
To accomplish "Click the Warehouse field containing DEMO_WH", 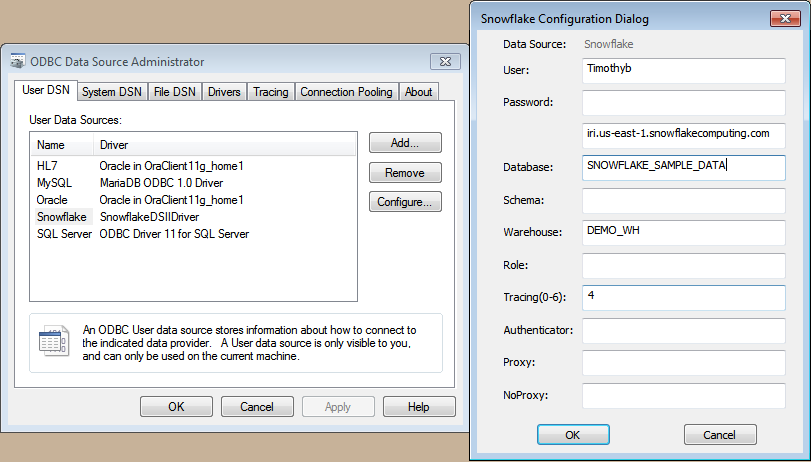I will (x=684, y=233).
